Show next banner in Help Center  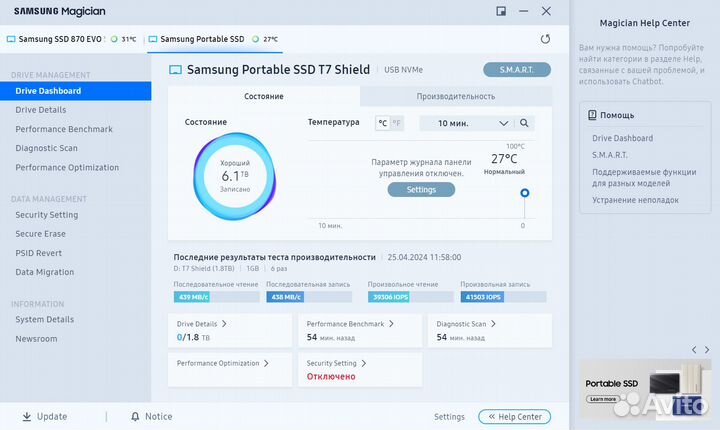pos(707,350)
